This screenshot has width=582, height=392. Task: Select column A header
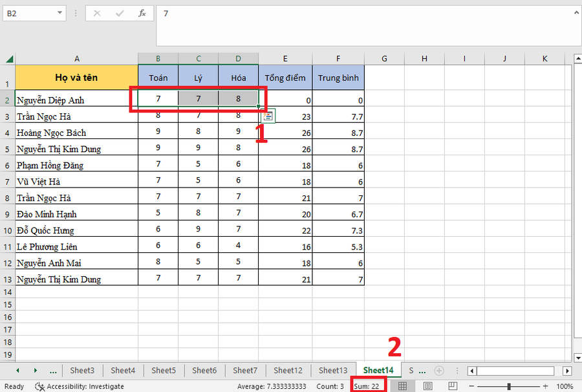click(76, 59)
